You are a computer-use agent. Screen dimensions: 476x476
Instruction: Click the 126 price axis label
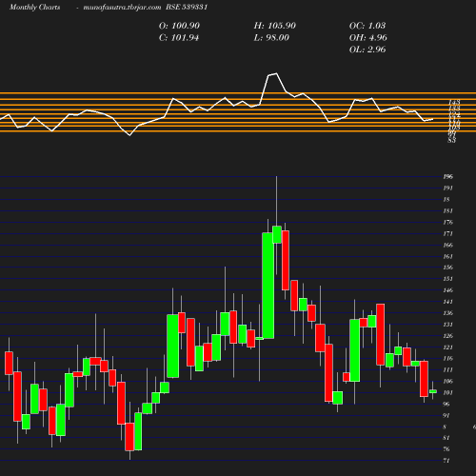(448, 336)
